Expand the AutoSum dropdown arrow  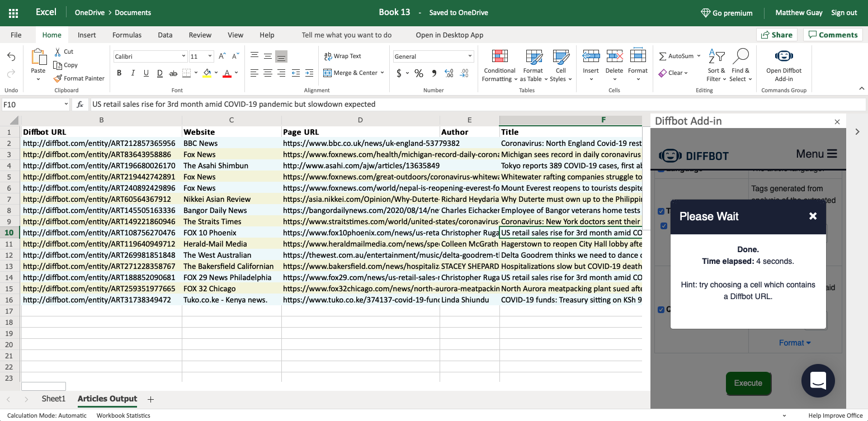(x=699, y=56)
